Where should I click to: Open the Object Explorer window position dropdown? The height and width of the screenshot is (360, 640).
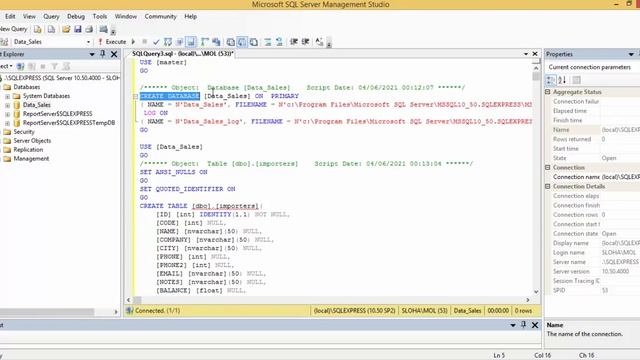[92, 54]
